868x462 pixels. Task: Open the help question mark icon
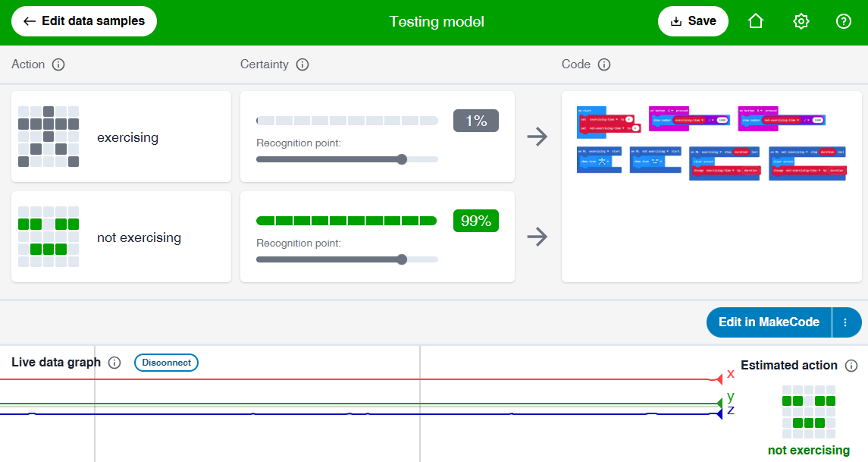click(x=844, y=21)
